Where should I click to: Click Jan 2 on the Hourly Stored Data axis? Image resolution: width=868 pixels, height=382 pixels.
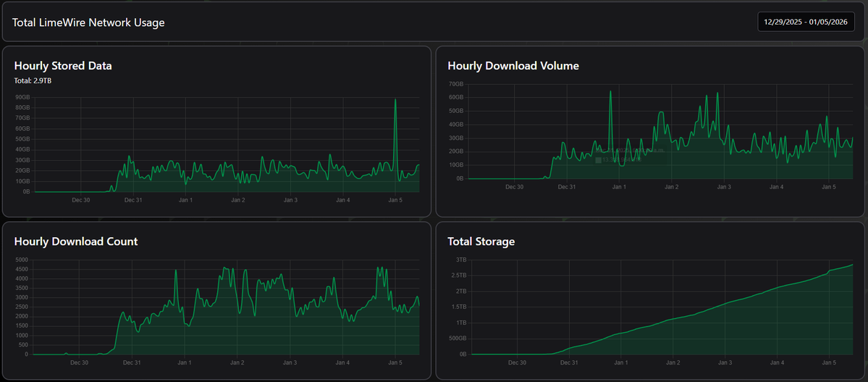(238, 199)
